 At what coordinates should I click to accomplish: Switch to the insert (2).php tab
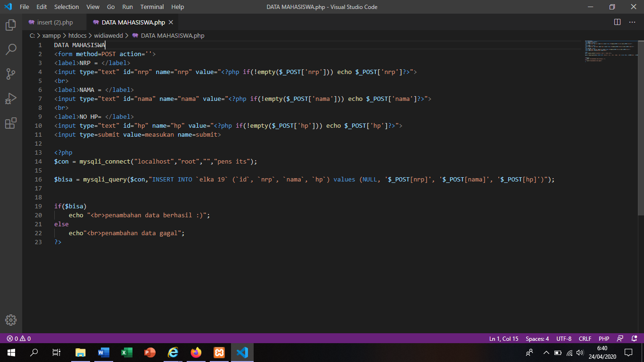click(x=55, y=22)
